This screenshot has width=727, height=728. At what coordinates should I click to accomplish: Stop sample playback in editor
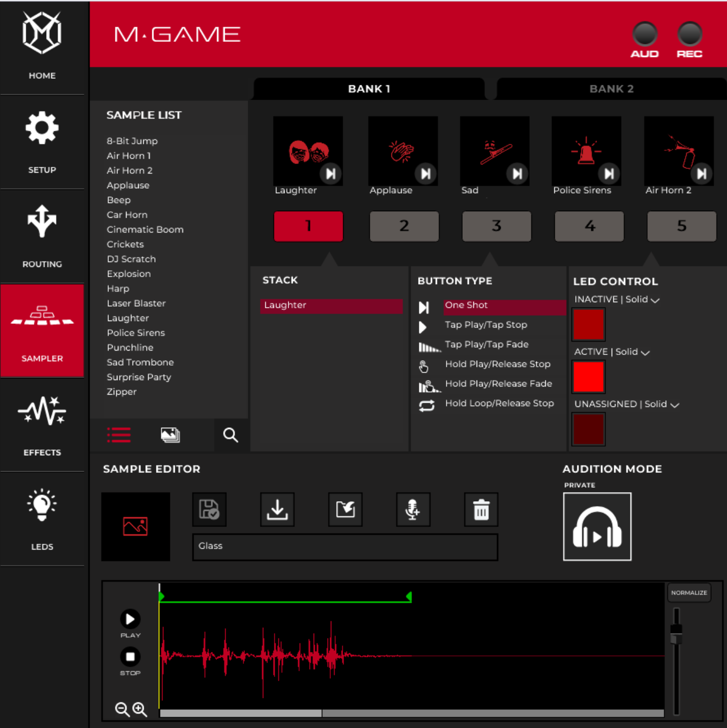130,657
